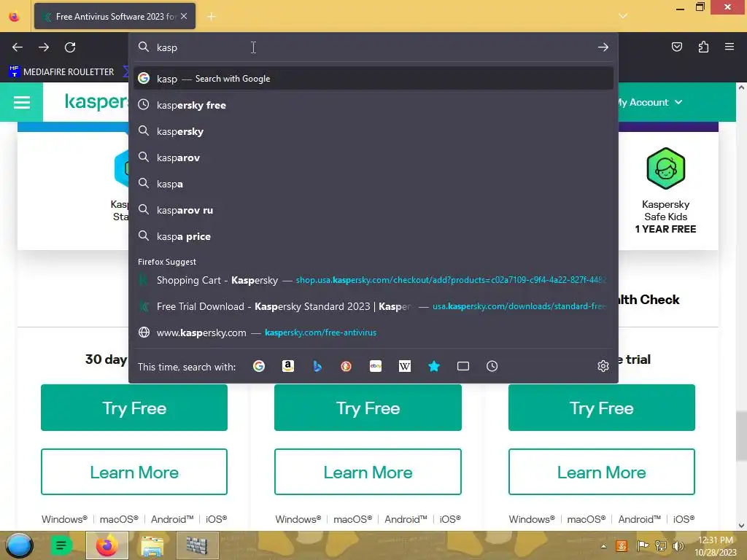Open the MEDIAFIRE ROULETTER bookmark

tap(61, 72)
